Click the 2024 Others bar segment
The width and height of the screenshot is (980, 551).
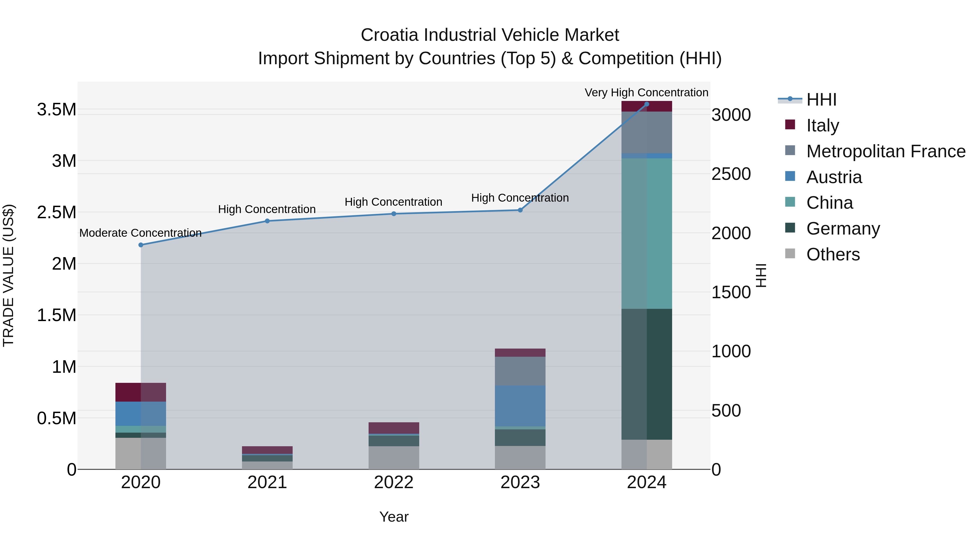(647, 454)
